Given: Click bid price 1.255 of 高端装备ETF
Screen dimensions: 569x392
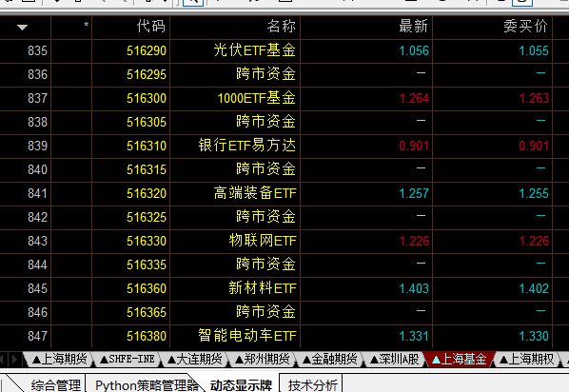Looking at the screenshot, I should 534,193.
